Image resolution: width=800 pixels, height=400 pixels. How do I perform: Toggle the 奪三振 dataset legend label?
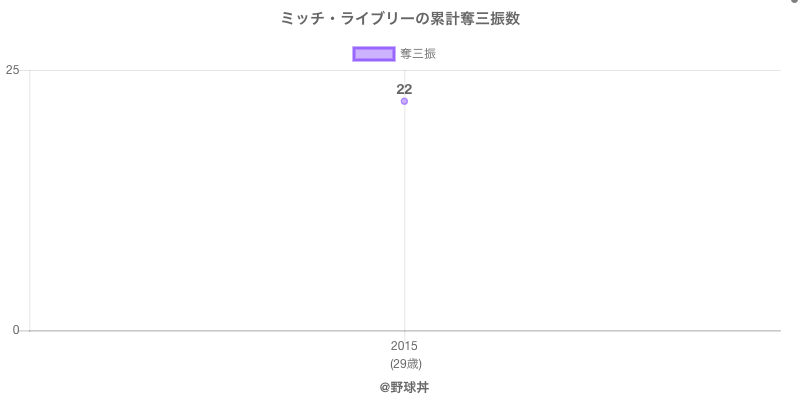click(417, 54)
